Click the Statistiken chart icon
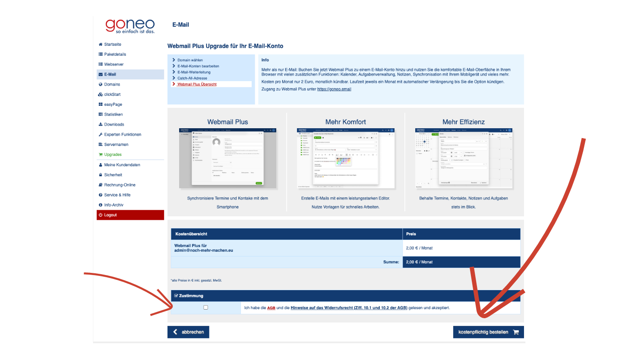The width and height of the screenshot is (644, 348). click(x=100, y=114)
